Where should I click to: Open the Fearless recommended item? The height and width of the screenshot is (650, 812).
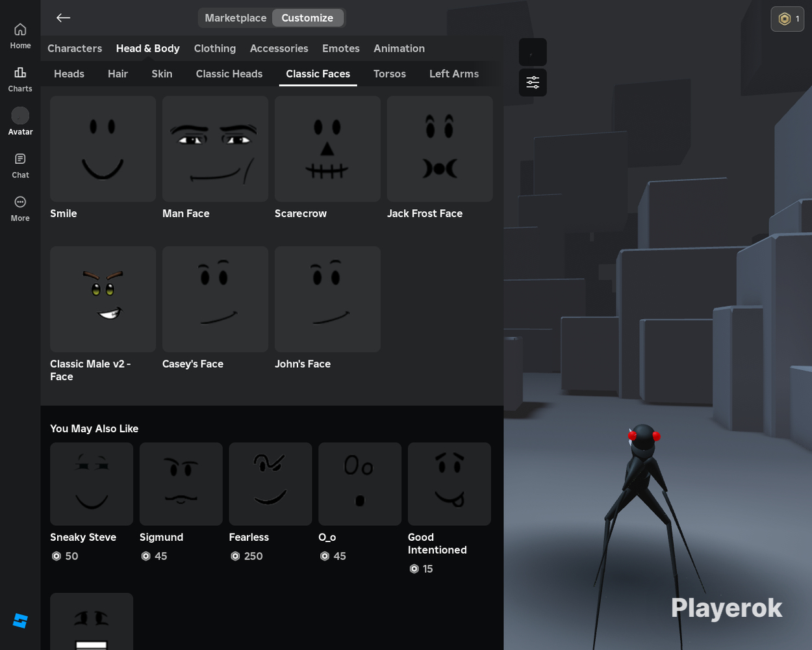click(x=270, y=484)
